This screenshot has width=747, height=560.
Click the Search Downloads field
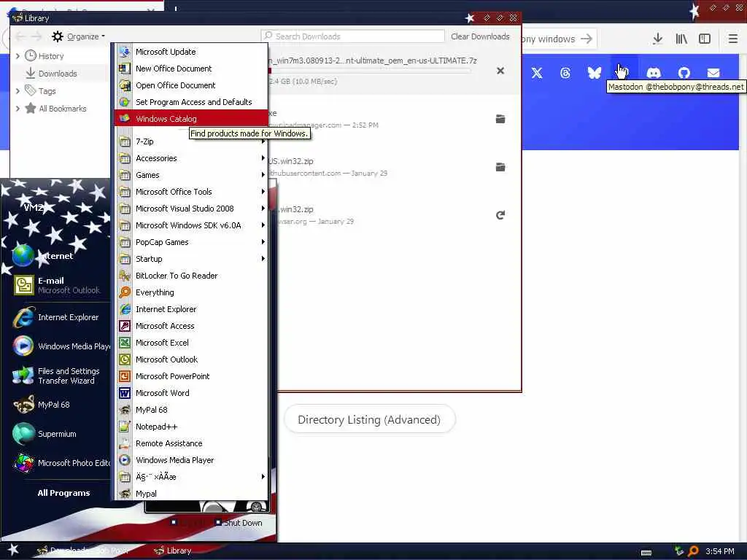pyautogui.click(x=352, y=36)
